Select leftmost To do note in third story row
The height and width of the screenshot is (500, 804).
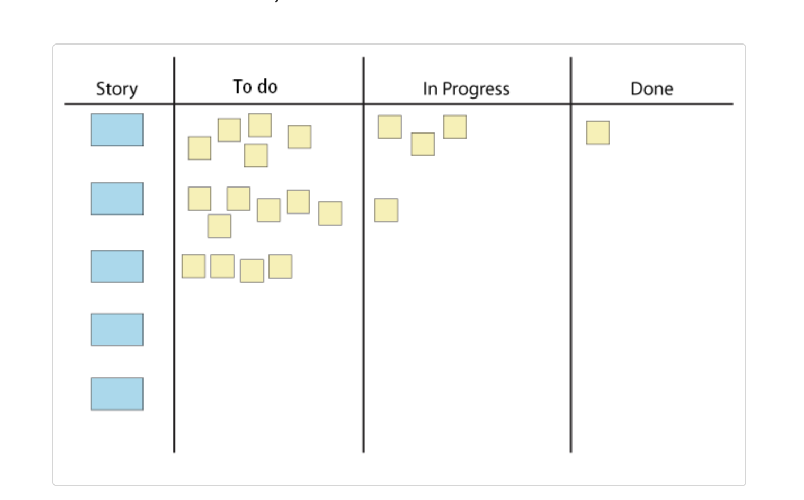[x=194, y=266]
